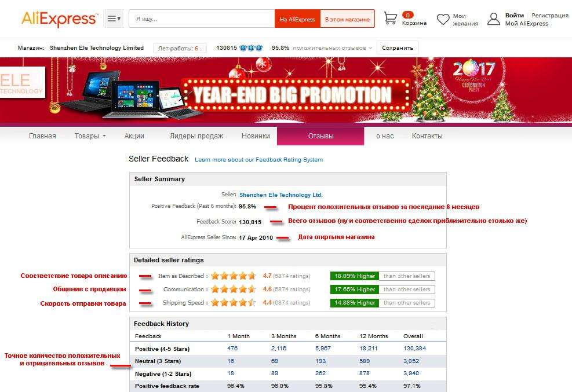The width and height of the screenshot is (572, 392).
Task: Click the 'Лет работы: 6' badge
Action: pyautogui.click(x=180, y=48)
